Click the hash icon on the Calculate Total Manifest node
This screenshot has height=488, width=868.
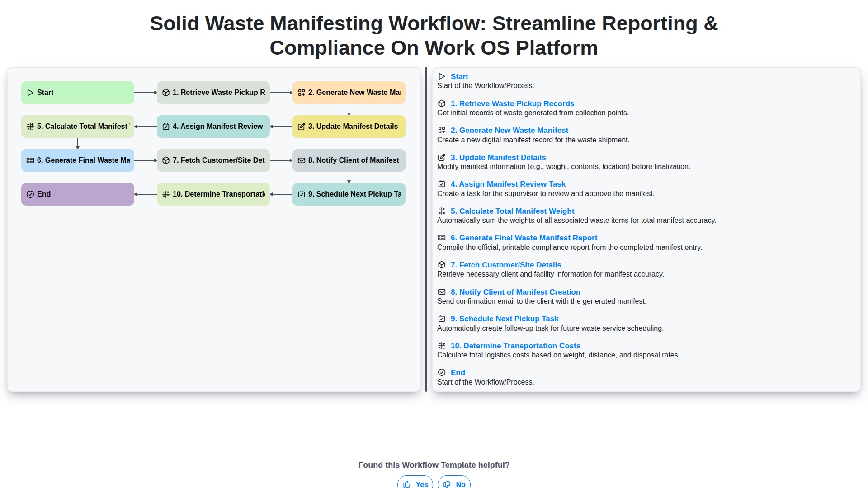pos(30,127)
